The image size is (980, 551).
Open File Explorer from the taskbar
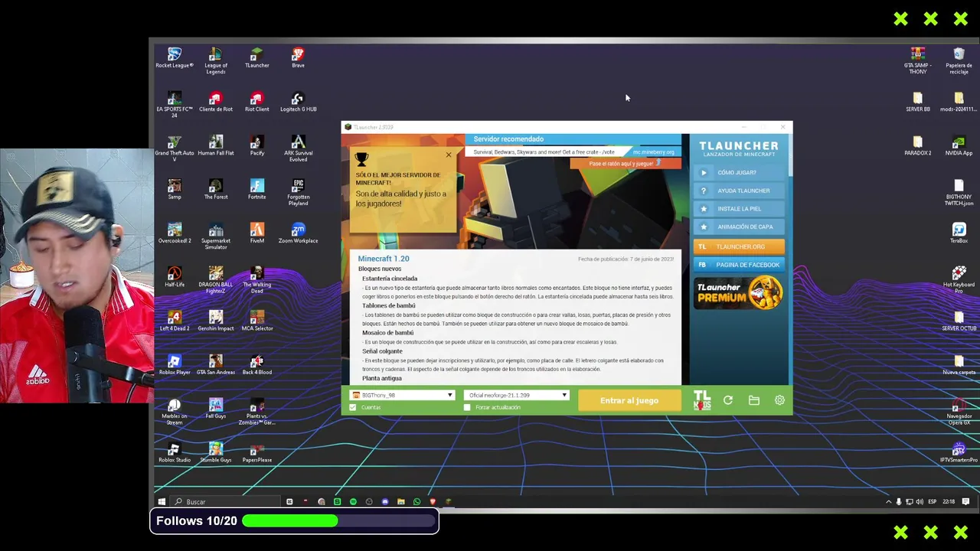[x=400, y=502]
